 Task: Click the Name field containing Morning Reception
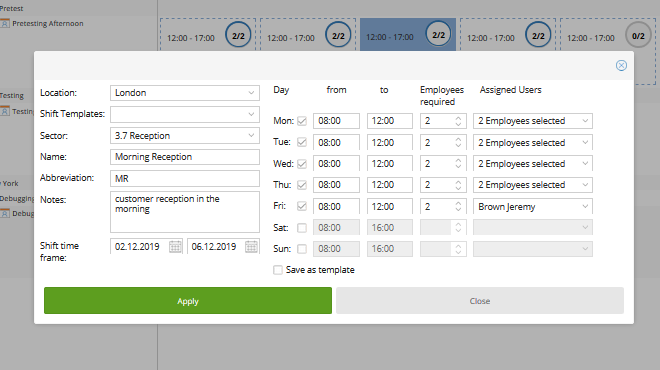tap(185, 157)
